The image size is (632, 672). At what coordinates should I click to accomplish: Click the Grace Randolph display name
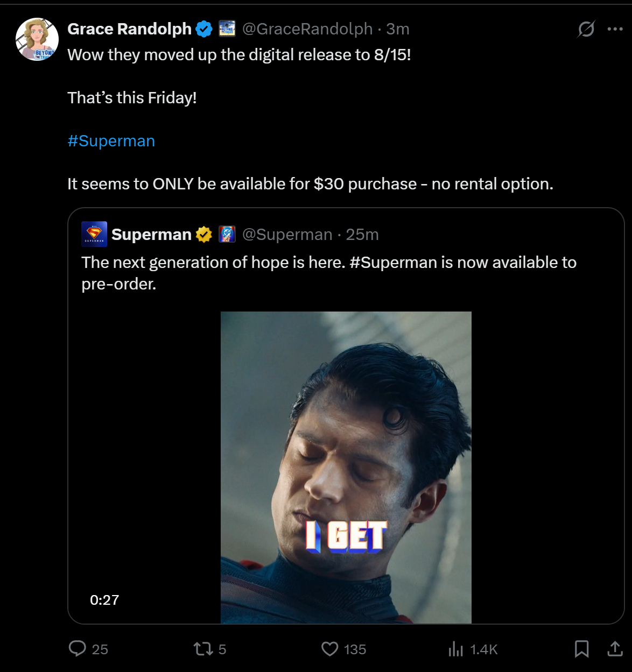[129, 29]
